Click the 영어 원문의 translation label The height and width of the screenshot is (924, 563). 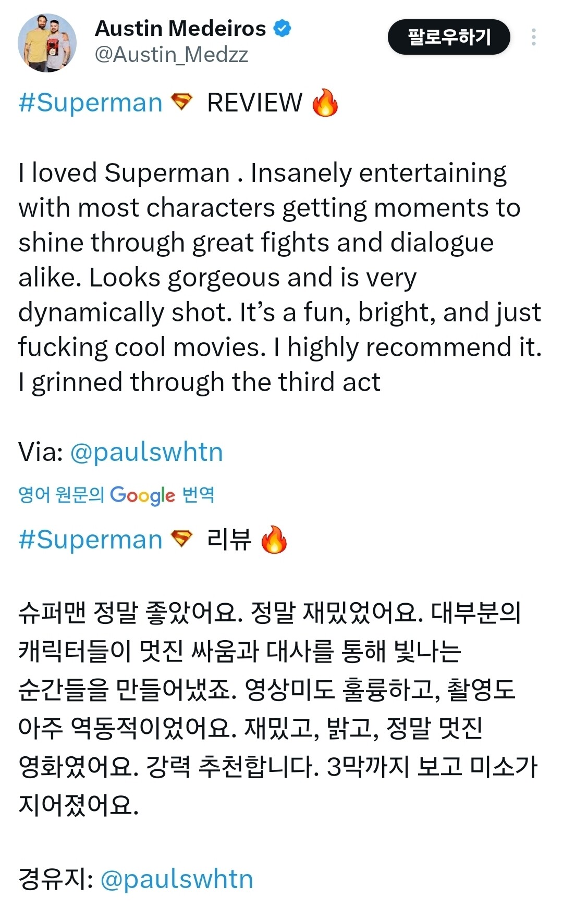(x=62, y=494)
